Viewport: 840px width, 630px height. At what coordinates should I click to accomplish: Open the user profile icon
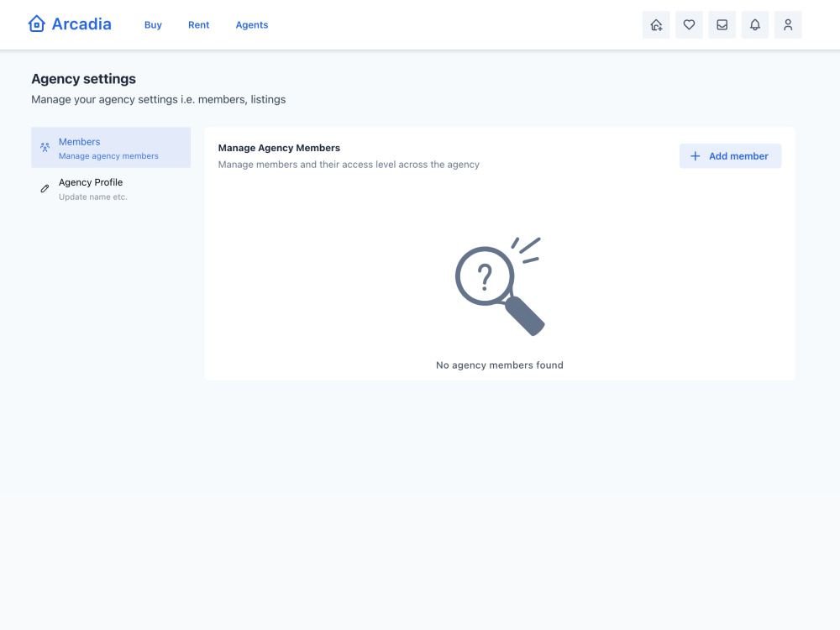click(x=788, y=24)
